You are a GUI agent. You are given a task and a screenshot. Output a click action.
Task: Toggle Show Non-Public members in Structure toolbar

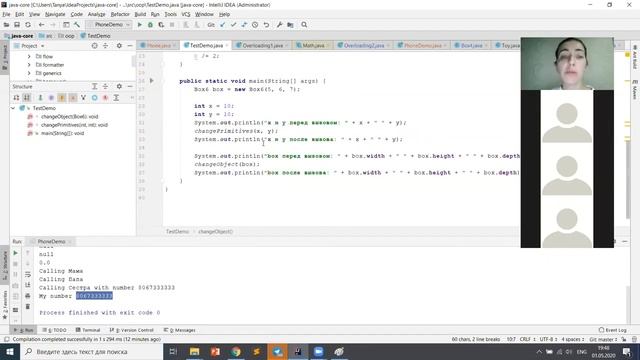point(73,98)
